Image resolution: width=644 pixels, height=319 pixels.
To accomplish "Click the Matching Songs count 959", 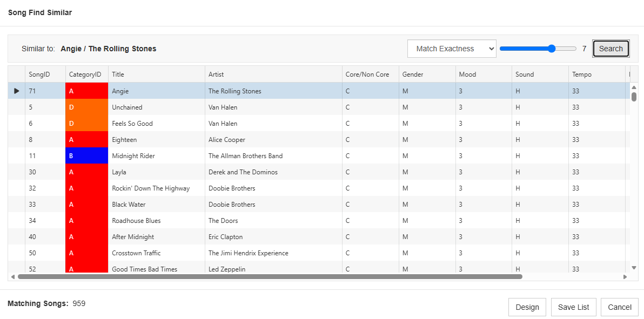I will [79, 304].
